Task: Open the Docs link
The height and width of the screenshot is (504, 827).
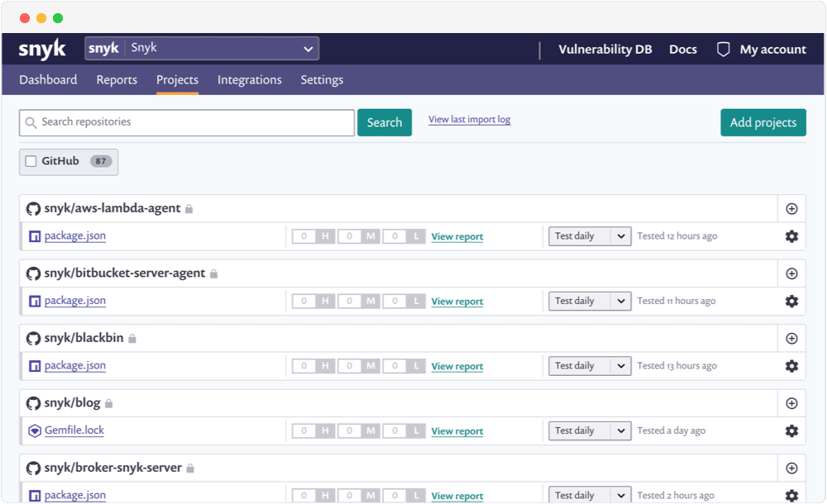Action: coord(682,50)
